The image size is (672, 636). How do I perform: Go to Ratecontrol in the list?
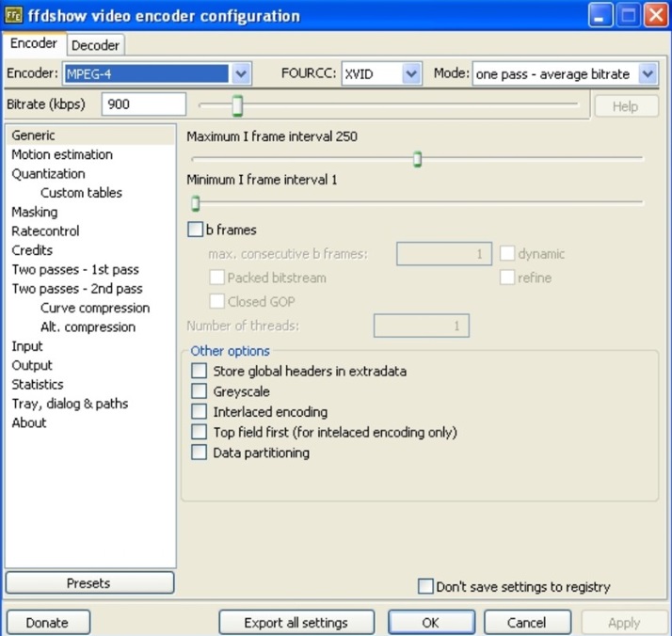[x=45, y=231]
